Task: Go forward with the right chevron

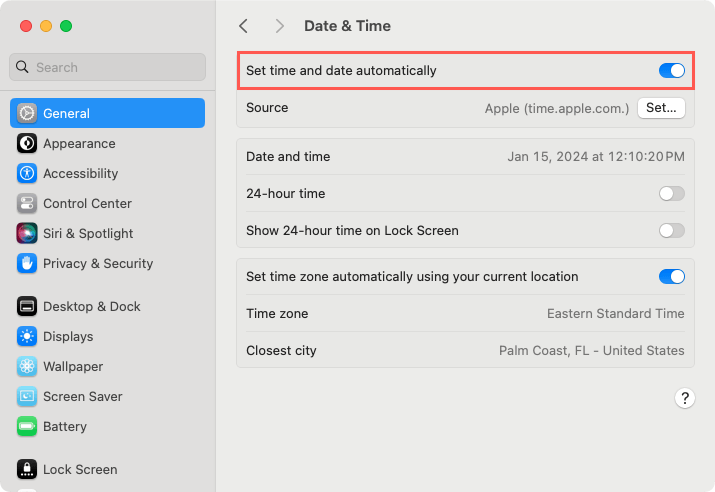Action: (x=280, y=26)
